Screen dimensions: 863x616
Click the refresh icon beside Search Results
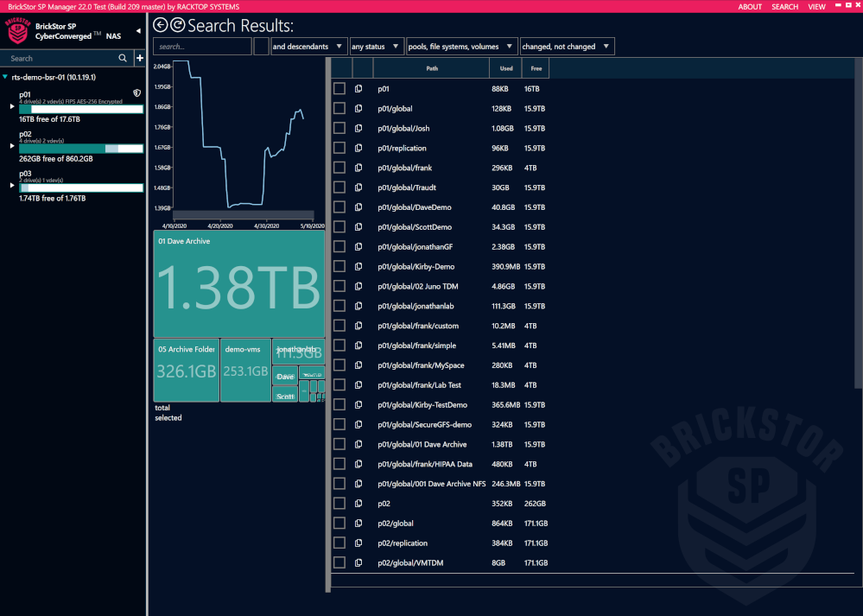pyautogui.click(x=177, y=26)
